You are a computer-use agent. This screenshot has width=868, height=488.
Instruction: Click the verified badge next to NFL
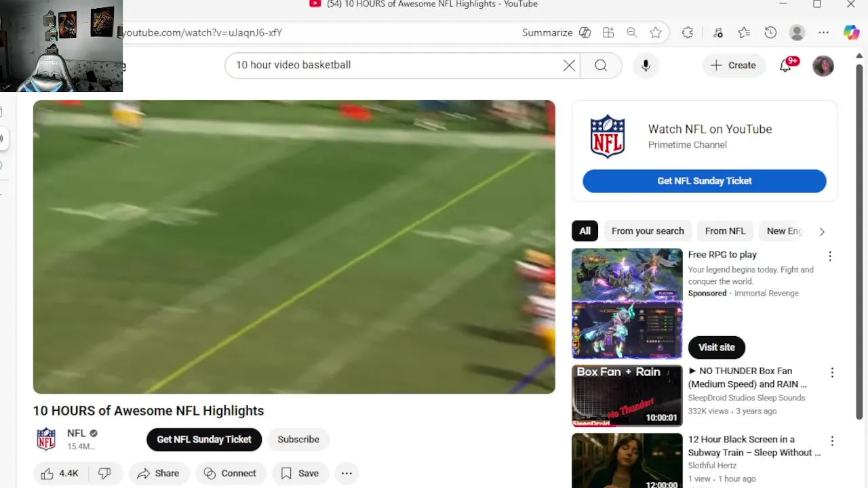click(x=94, y=433)
